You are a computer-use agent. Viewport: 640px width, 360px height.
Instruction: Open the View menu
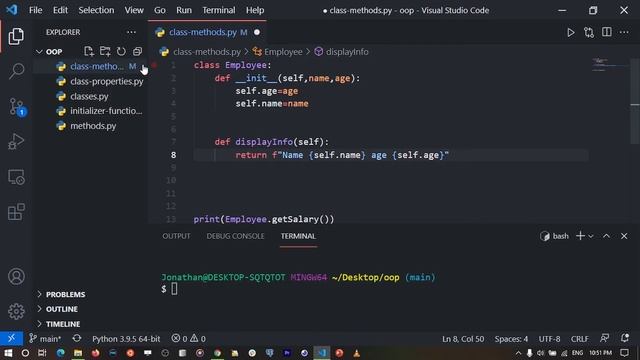[134, 10]
